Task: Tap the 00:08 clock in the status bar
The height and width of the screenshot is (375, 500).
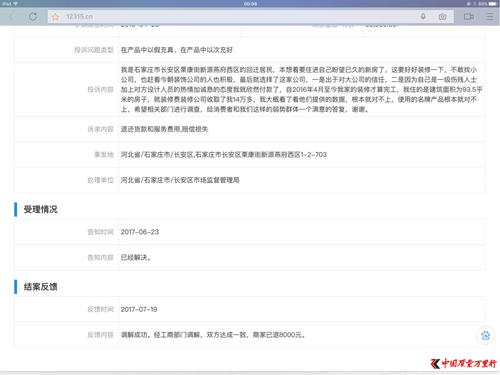Action: point(250,4)
